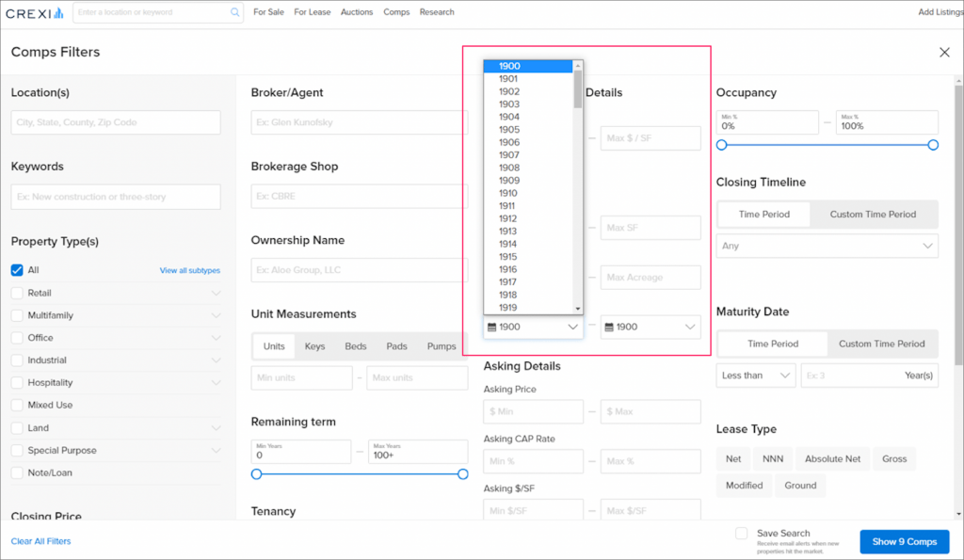Click calendar icon in min year field
The image size is (964, 560).
pyautogui.click(x=491, y=328)
